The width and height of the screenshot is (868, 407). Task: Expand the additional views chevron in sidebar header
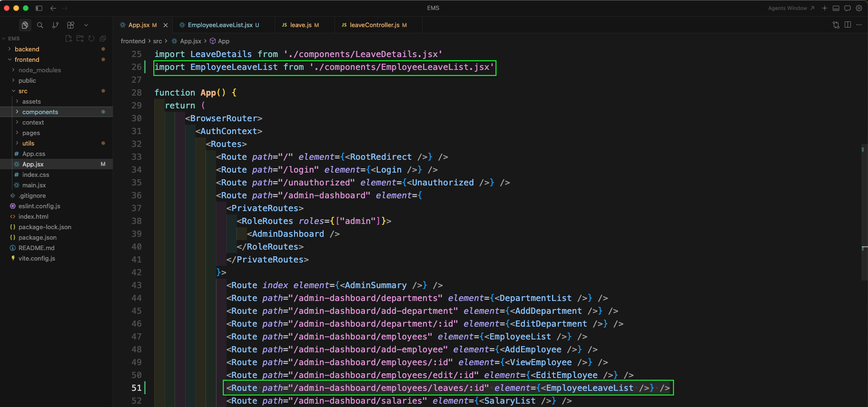(x=86, y=25)
